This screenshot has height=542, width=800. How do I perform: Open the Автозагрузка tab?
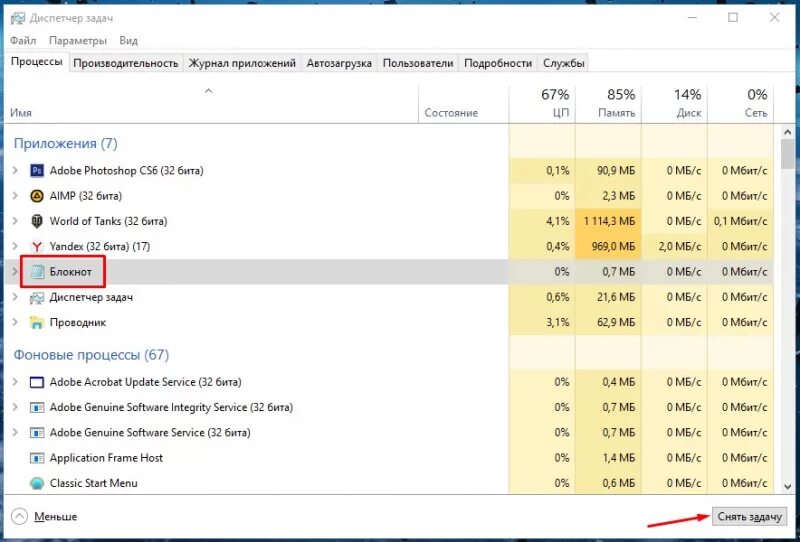point(339,63)
